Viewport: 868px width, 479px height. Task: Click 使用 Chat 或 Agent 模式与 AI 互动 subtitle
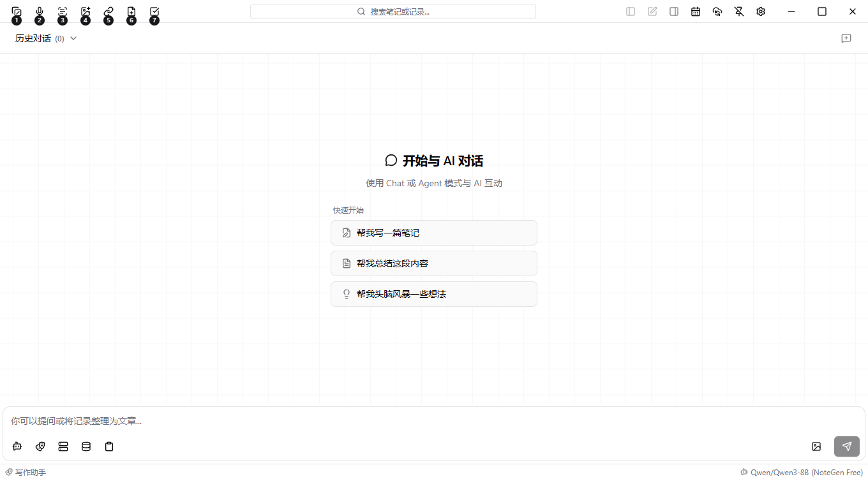tap(434, 183)
